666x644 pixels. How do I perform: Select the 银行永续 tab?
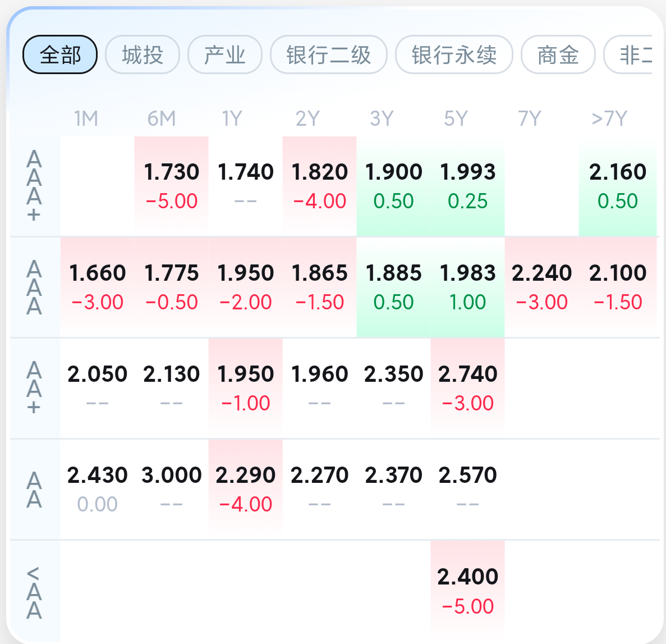click(x=453, y=55)
